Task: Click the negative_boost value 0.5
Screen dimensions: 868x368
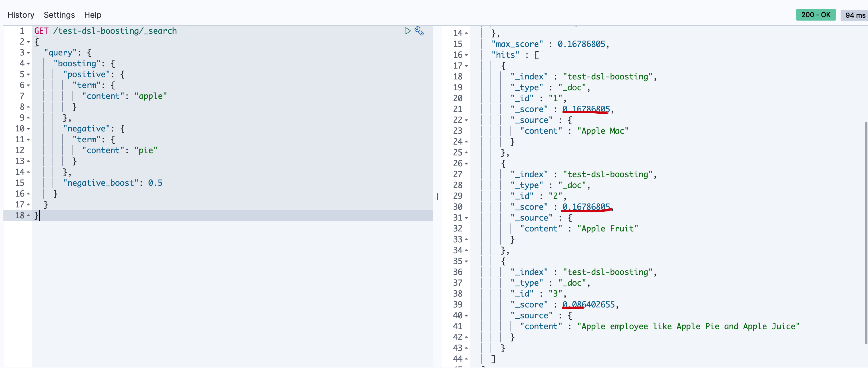Action: [x=155, y=183]
